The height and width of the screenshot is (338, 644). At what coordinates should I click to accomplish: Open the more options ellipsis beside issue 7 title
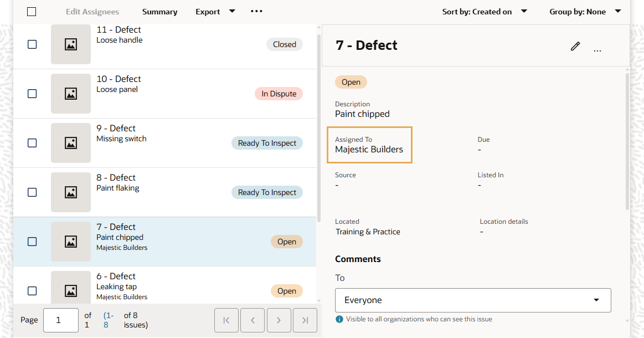[x=597, y=50]
